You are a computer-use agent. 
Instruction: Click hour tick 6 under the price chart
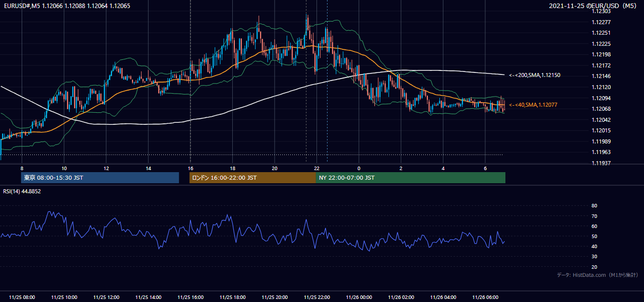(x=485, y=168)
